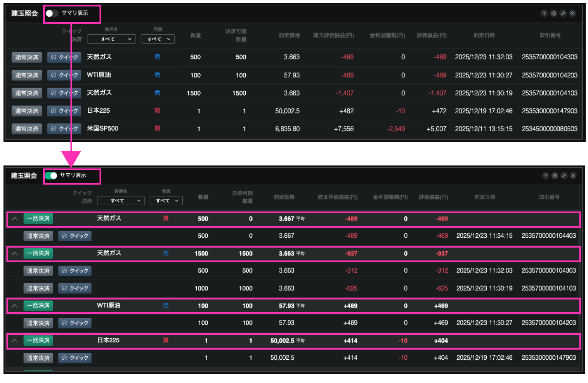588x383 pixels.
Task: Expand the summary-off panel with arrows icon
Action: point(563,14)
